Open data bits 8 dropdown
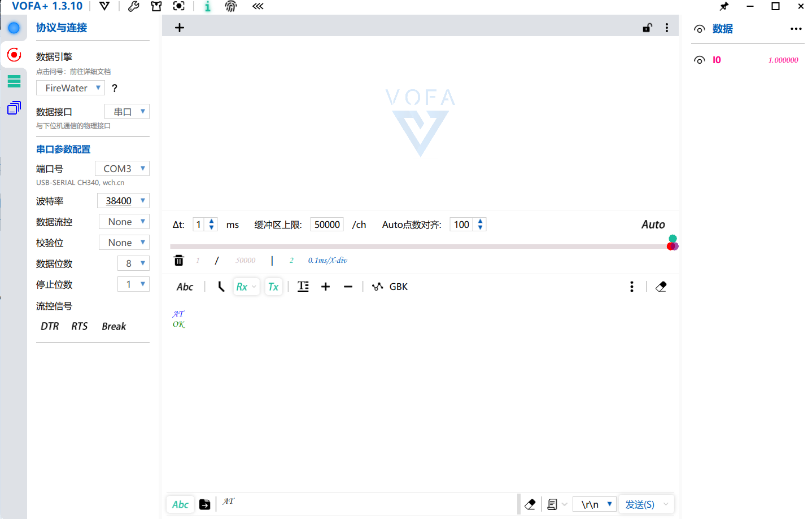Viewport: 812px width, 519px height. tap(133, 263)
